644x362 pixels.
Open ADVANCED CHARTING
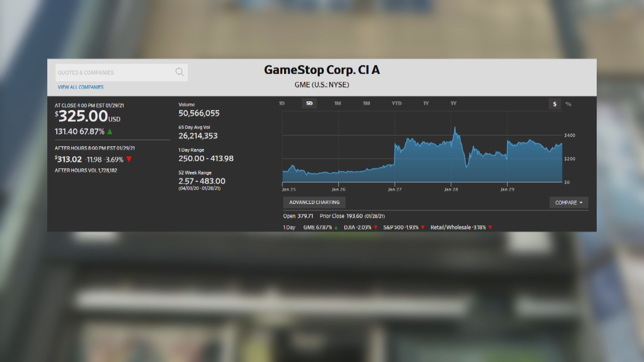[x=314, y=202]
